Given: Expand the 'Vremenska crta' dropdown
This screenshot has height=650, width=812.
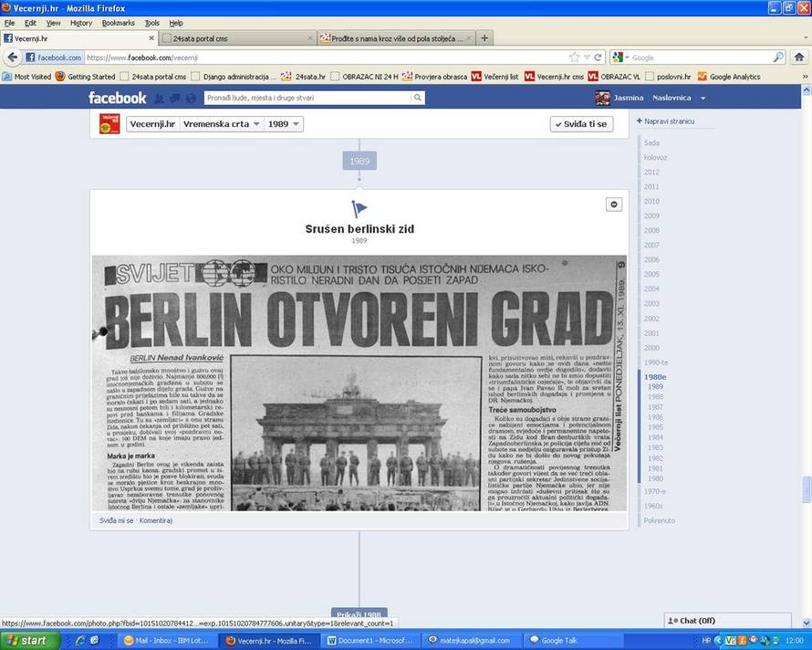Looking at the screenshot, I should click(x=222, y=124).
